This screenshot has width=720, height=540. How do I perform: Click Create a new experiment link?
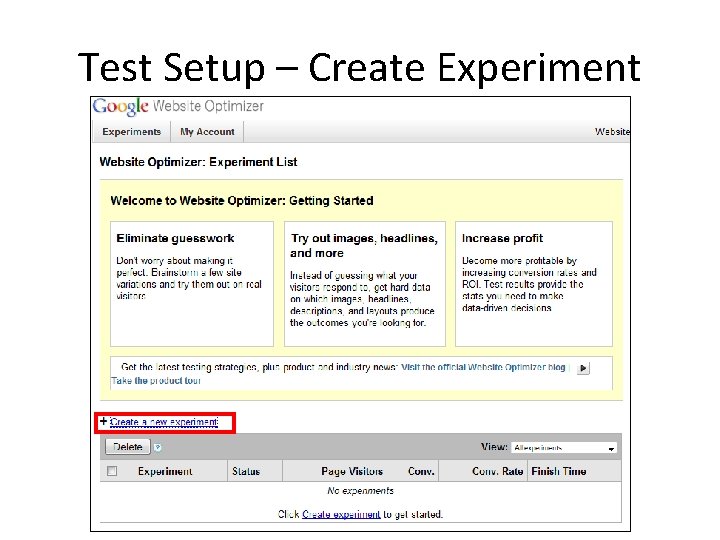click(164, 422)
